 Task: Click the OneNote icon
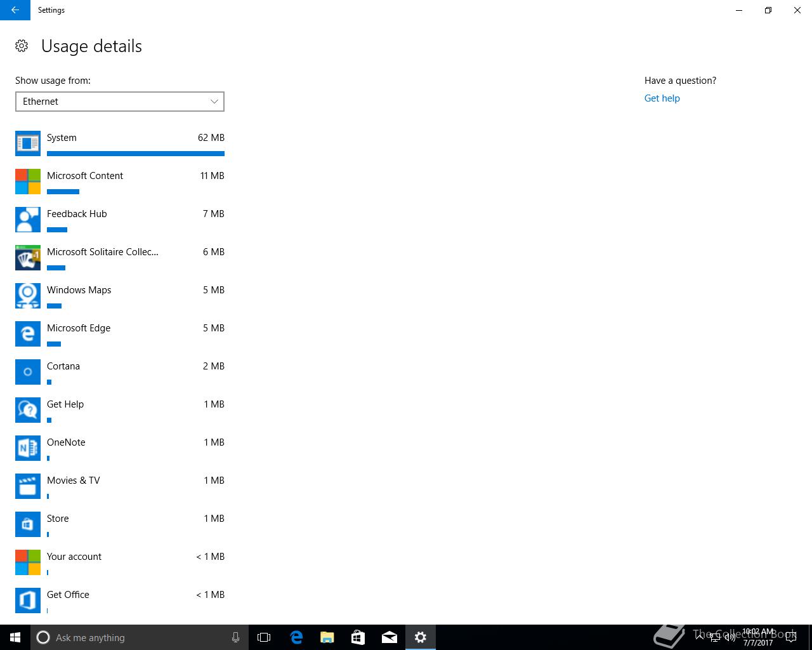28,448
